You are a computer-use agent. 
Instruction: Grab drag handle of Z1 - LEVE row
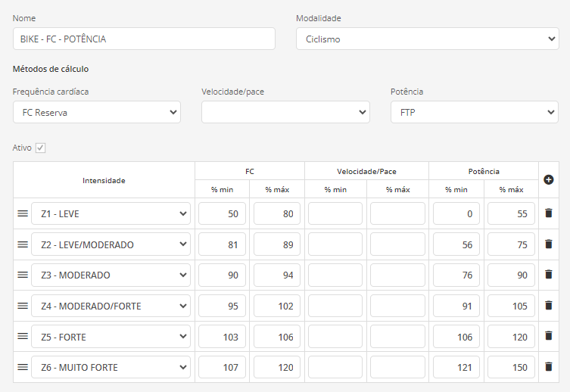tap(23, 213)
